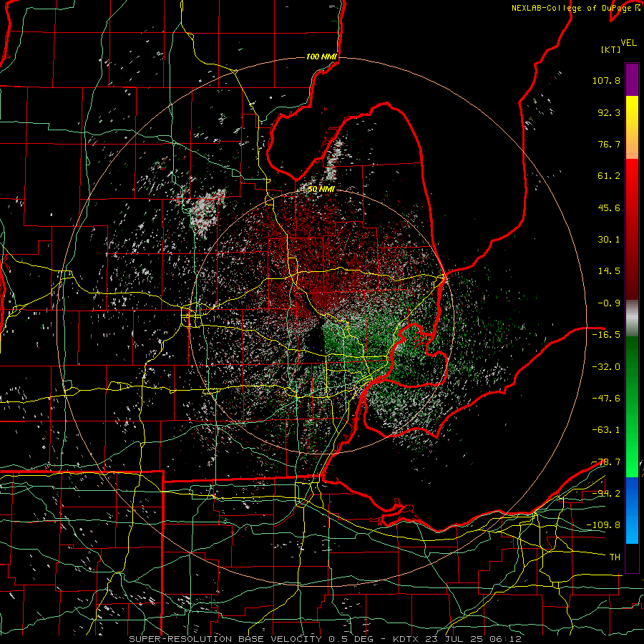Image resolution: width=644 pixels, height=644 pixels.
Task: Click the 100 NMI range ring label
Action: (x=321, y=57)
